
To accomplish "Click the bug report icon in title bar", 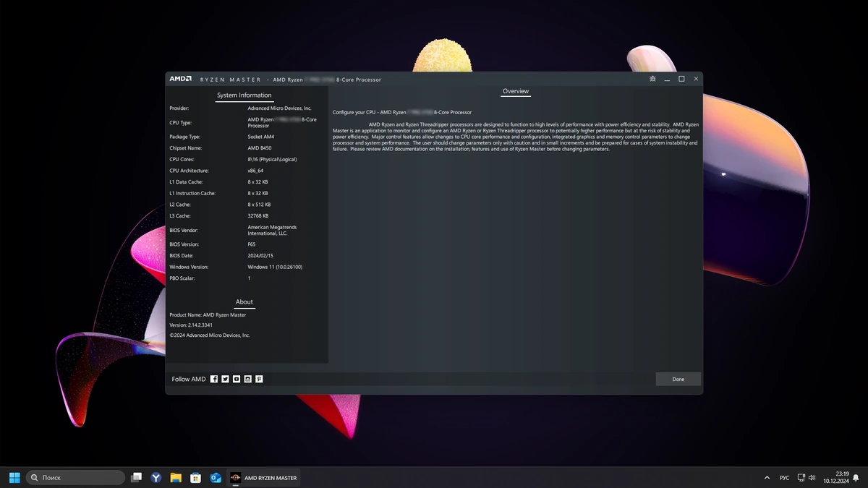I will click(x=652, y=79).
